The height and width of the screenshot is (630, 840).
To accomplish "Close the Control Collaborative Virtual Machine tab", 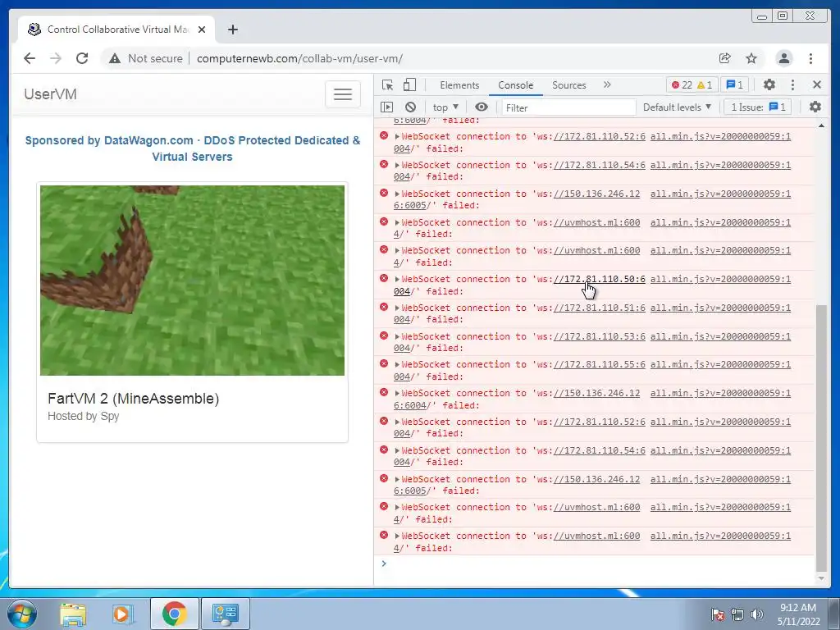I will click(202, 30).
